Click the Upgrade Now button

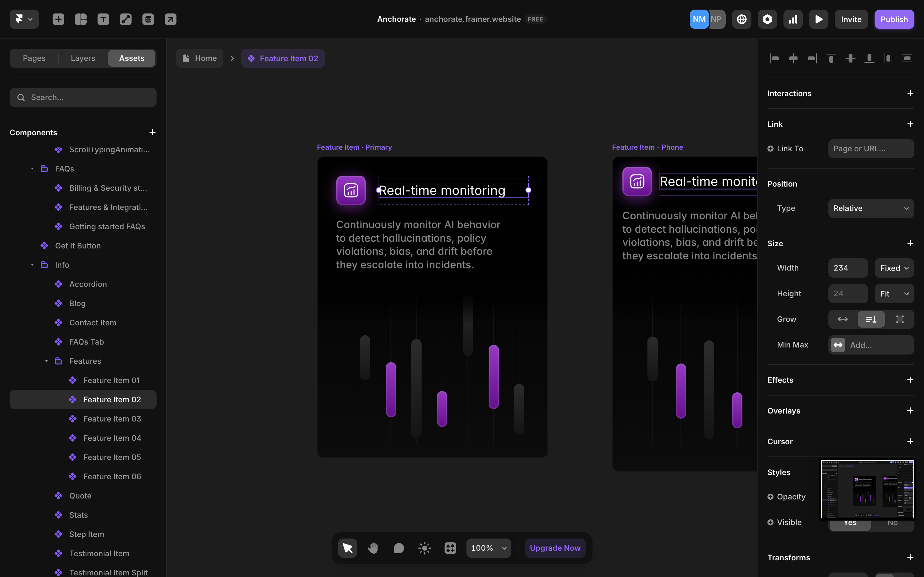click(x=555, y=548)
